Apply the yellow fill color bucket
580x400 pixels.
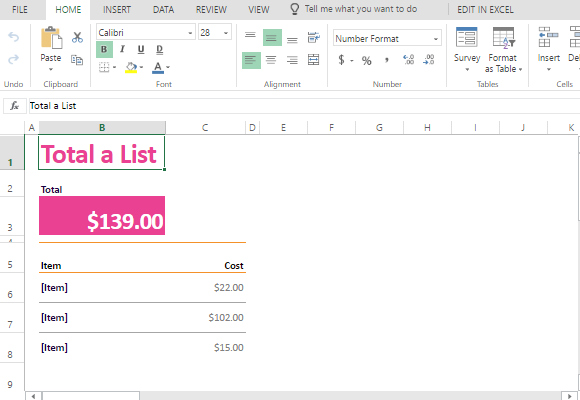[x=131, y=67]
